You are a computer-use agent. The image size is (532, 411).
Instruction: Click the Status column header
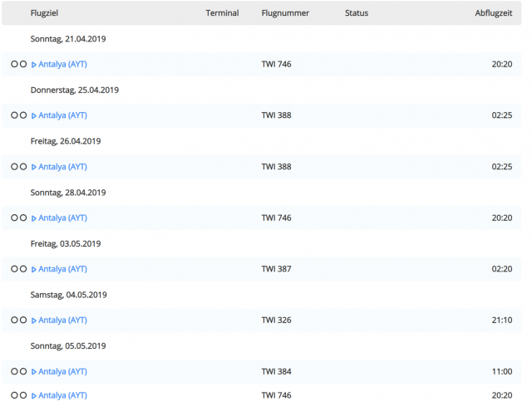point(357,13)
